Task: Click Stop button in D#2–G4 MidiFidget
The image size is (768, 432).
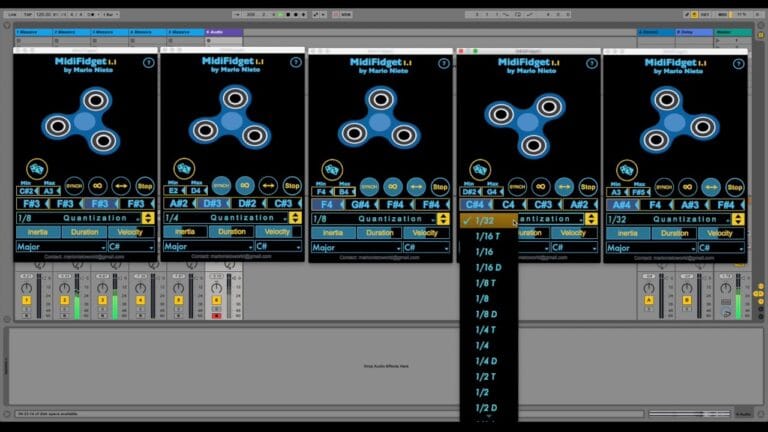Action: (x=588, y=186)
